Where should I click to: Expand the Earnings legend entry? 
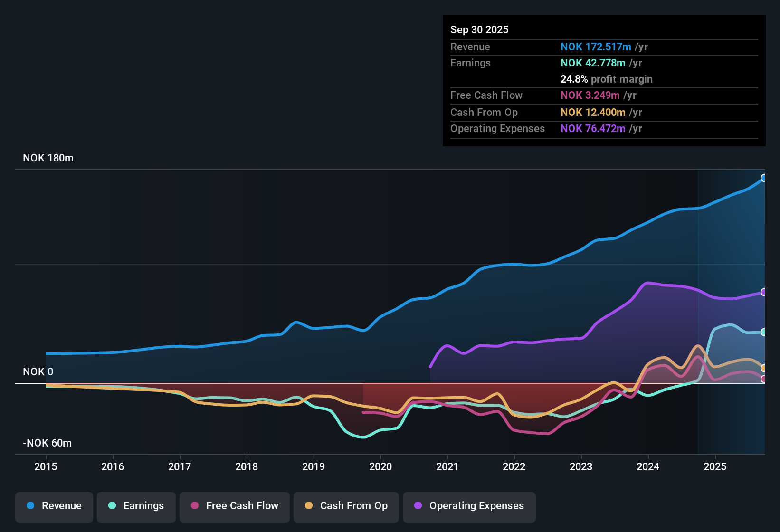[136, 506]
